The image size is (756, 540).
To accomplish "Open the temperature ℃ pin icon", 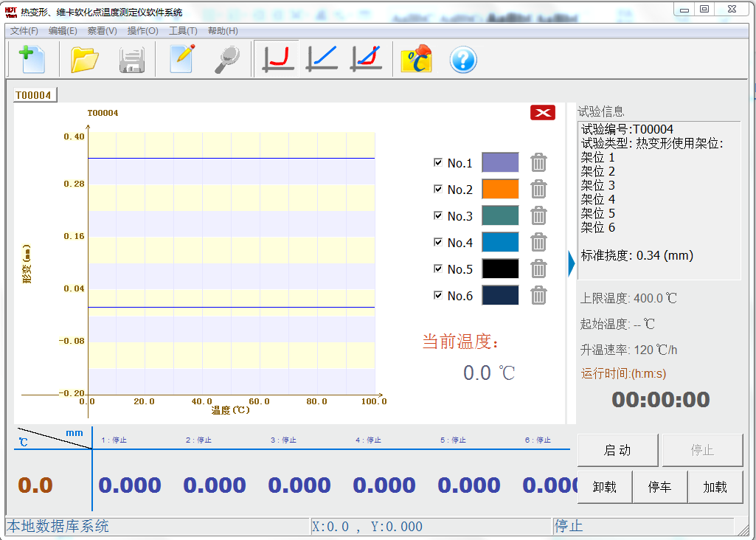I will coord(416,59).
